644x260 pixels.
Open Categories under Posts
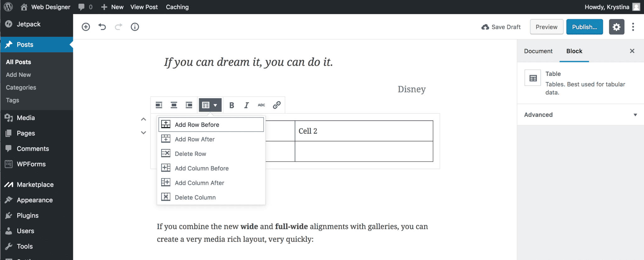tap(21, 88)
